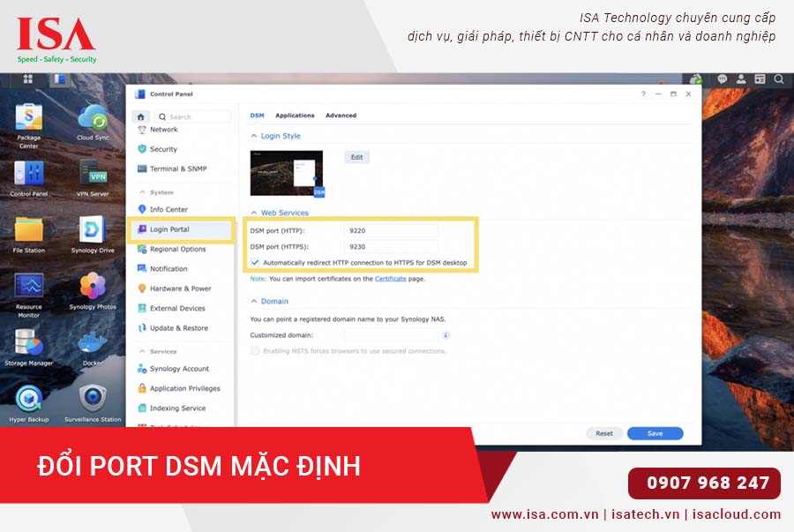Click Control Panel search box
794x532 pixels.
[192, 117]
